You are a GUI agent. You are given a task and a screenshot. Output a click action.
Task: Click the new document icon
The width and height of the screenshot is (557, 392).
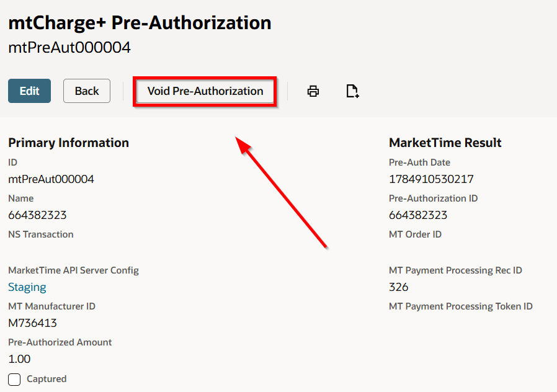(352, 91)
